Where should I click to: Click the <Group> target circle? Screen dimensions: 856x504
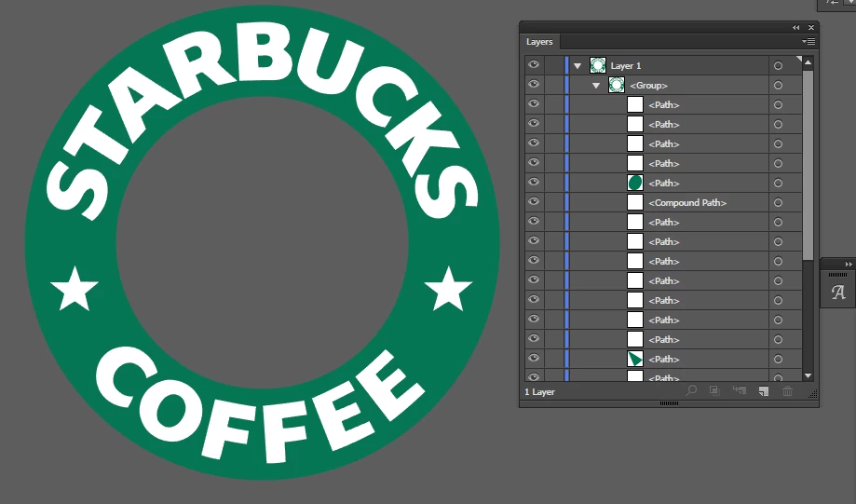click(x=778, y=85)
